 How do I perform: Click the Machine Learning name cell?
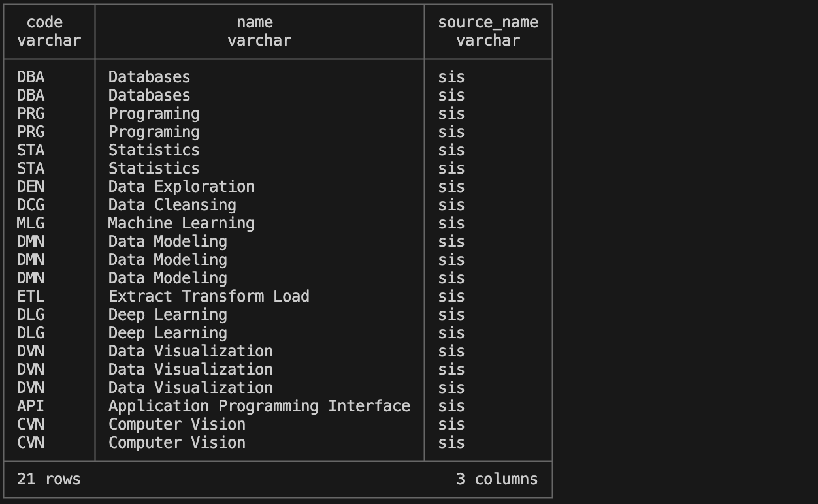pos(181,223)
